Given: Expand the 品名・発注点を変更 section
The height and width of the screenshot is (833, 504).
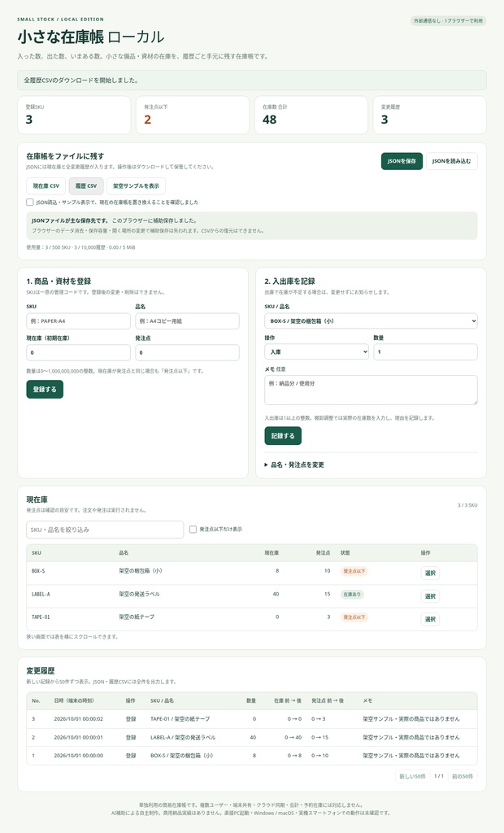Looking at the screenshot, I should pos(294,464).
